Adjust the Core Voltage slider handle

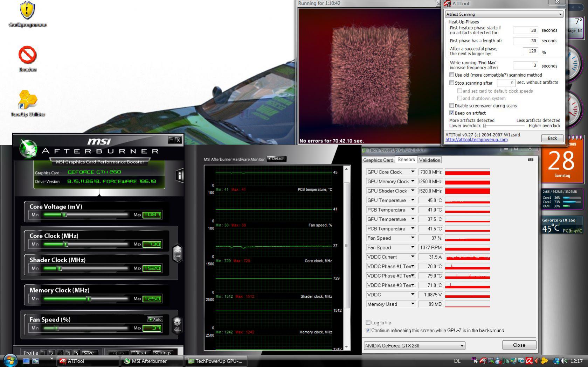pos(64,214)
